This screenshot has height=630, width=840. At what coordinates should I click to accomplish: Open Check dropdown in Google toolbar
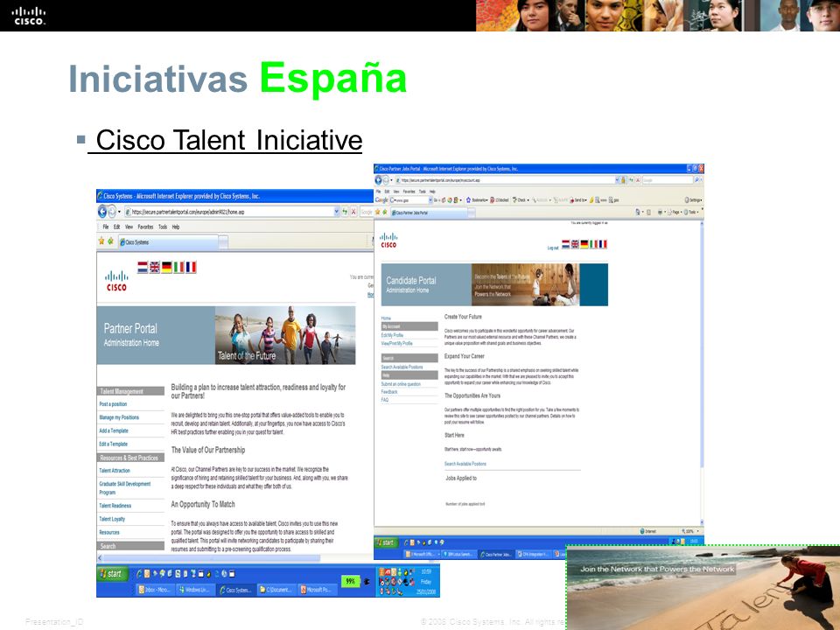click(520, 199)
